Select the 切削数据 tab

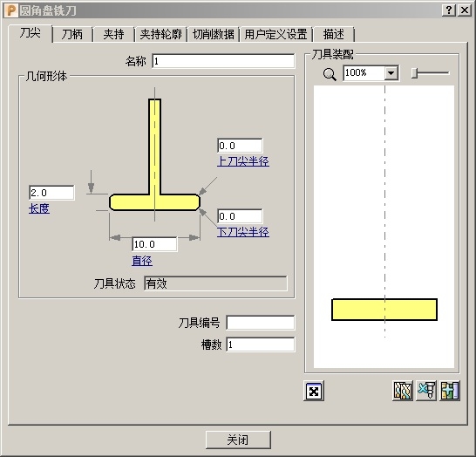point(213,34)
